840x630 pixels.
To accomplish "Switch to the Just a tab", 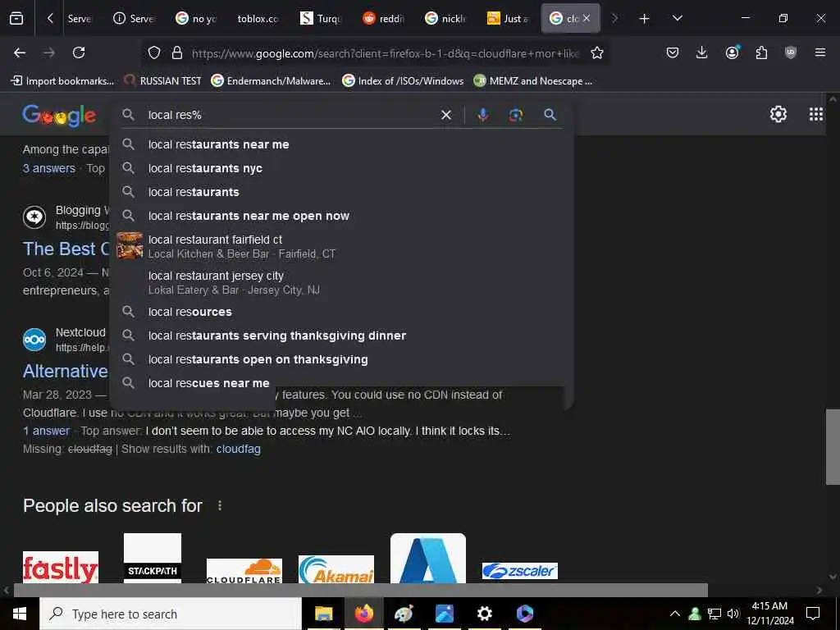I will point(509,19).
